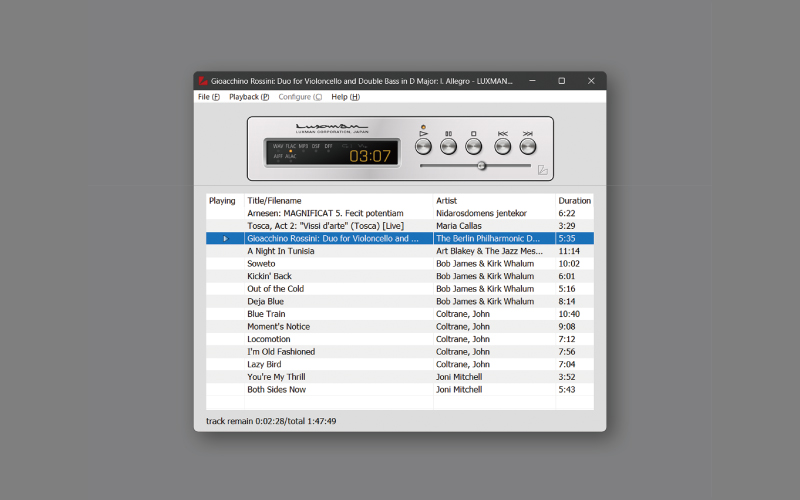Click the time display showing 03:07
This screenshot has height=500, width=800.
369,156
